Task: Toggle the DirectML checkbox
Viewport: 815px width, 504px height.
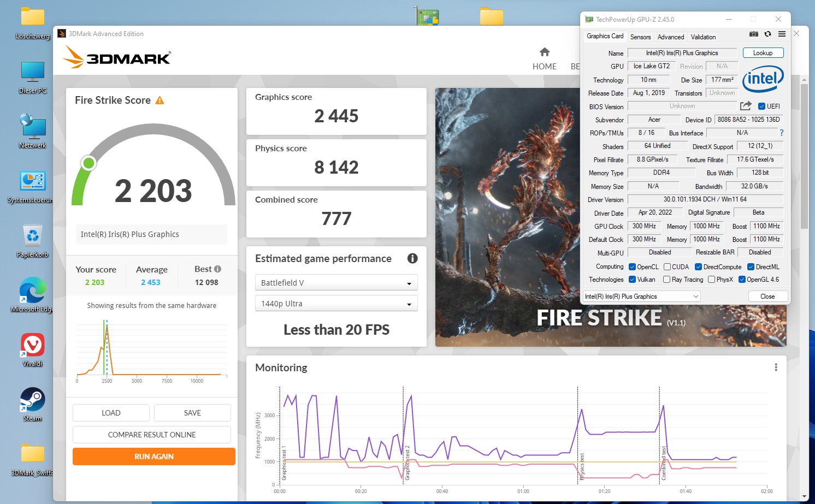Action: point(751,267)
